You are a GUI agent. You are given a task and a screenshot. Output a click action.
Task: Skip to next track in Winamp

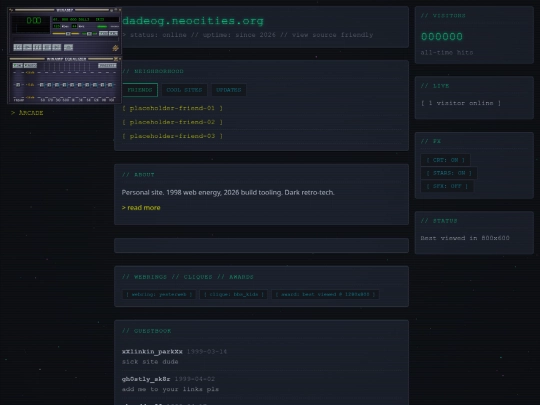pyautogui.click(x=56, y=48)
